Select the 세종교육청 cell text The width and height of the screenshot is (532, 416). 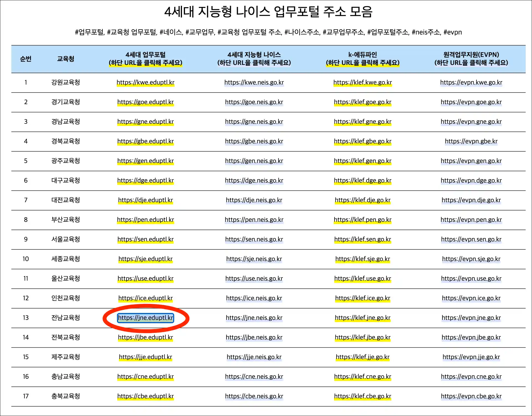point(66,259)
